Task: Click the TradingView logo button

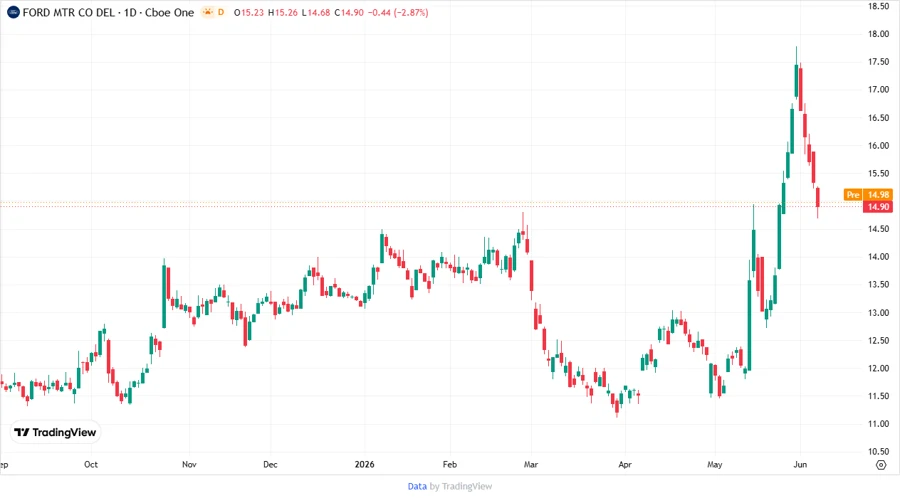Action: click(55, 433)
